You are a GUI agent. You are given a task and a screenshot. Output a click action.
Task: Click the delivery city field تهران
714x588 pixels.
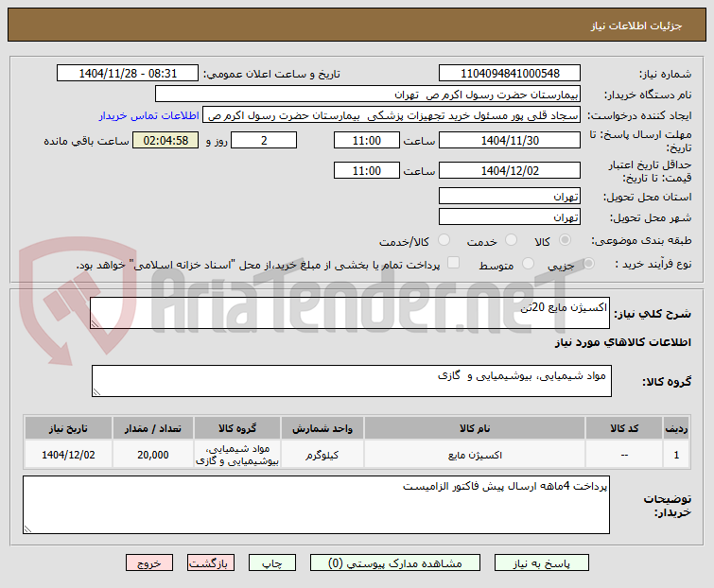click(x=510, y=216)
